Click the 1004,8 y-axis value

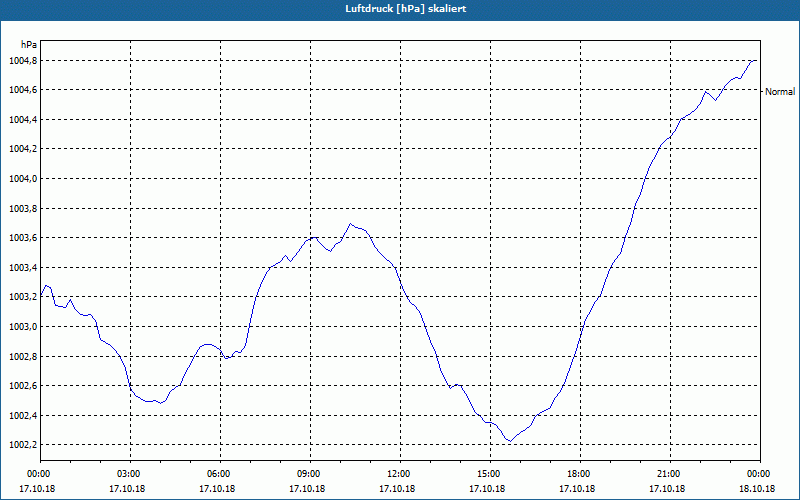(x=23, y=61)
